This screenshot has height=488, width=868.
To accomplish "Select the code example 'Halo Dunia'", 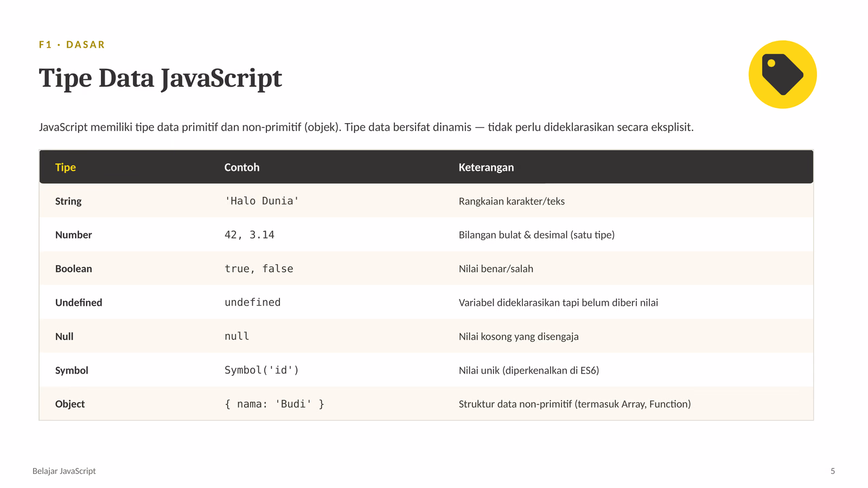I will (261, 201).
